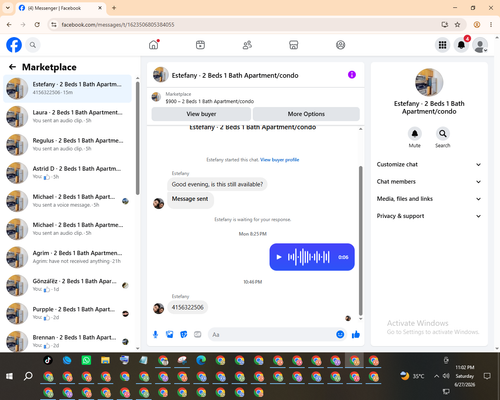Open the Friends icon in top navigation
Image resolution: width=500 pixels, height=400 pixels.
[247, 45]
